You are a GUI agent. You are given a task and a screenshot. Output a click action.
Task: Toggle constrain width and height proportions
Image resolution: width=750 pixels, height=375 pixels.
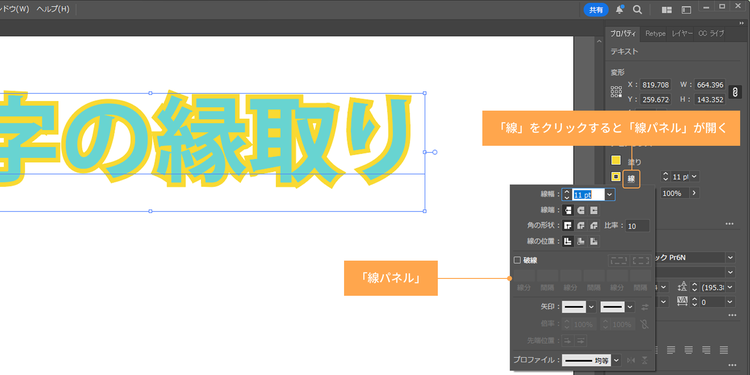(735, 91)
